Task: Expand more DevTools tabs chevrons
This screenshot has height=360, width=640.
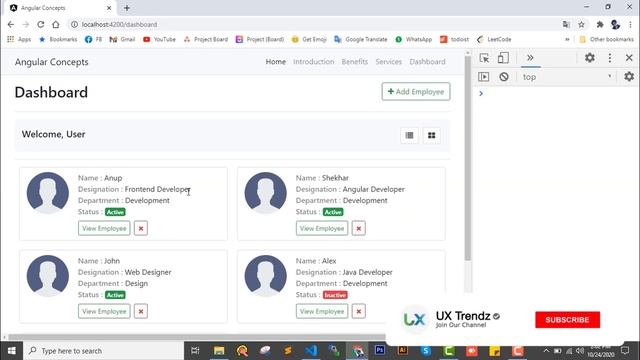Action: [x=530, y=58]
